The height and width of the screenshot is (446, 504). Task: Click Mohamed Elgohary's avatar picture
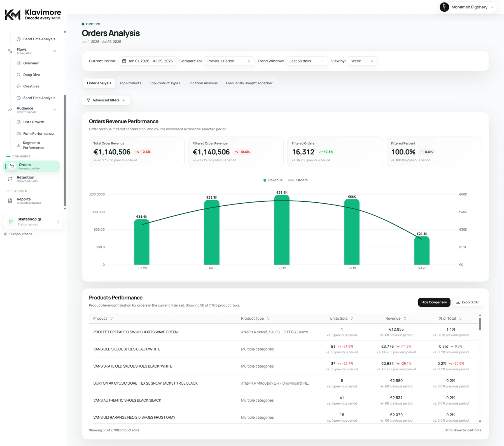(x=444, y=7)
